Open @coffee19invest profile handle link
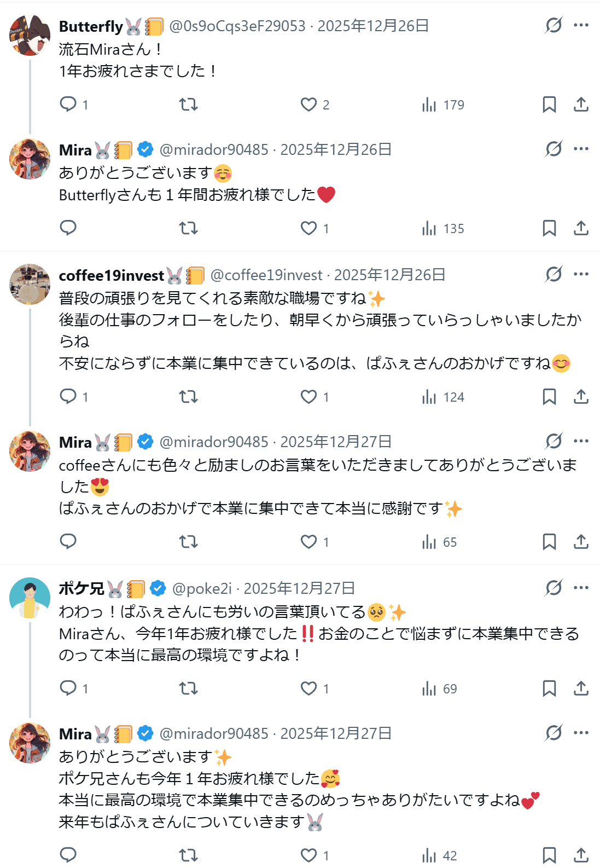The image size is (600, 868). point(266,275)
